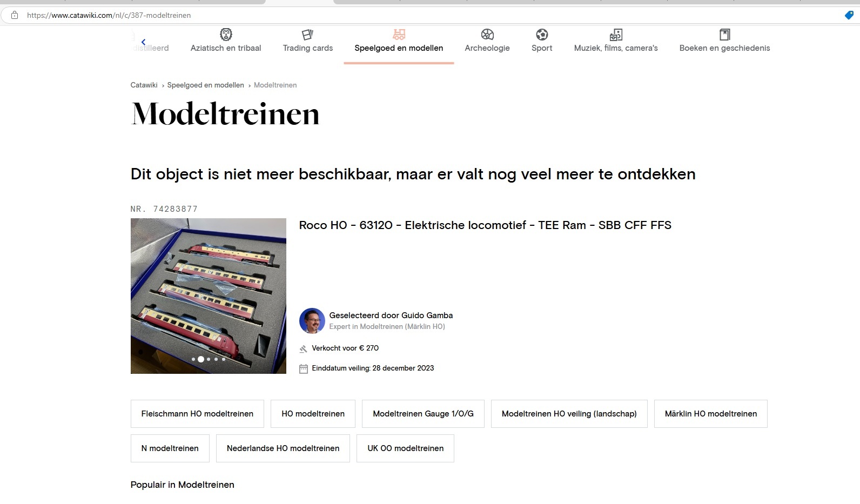Click the auction gavel icon beside sold price
This screenshot has width=860, height=504.
pos(303,349)
